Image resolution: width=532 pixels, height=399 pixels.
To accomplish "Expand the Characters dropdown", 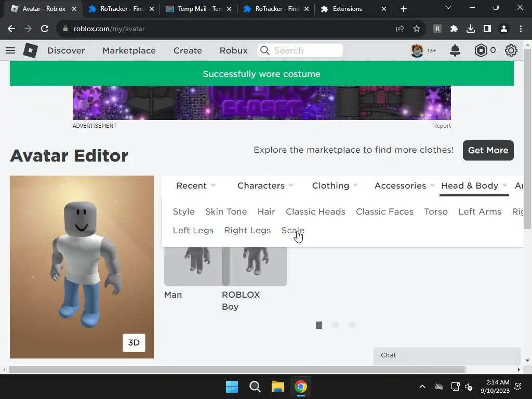I will tap(265, 185).
